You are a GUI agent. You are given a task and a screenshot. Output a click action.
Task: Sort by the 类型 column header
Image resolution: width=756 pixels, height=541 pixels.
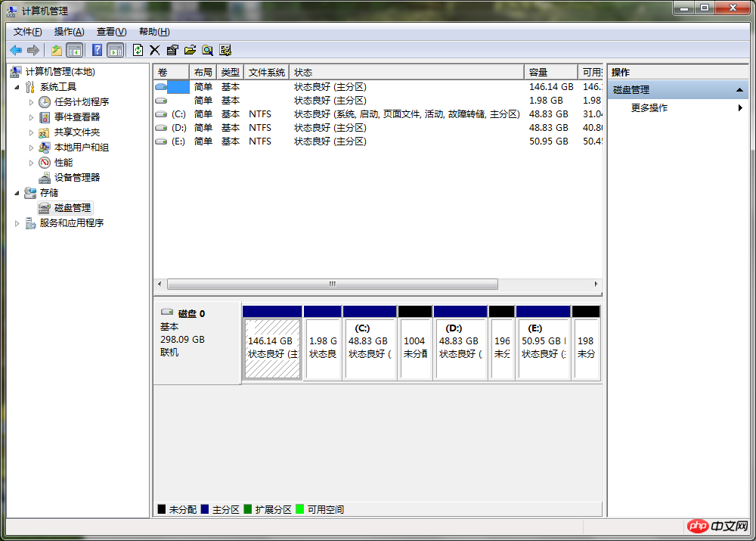[230, 73]
